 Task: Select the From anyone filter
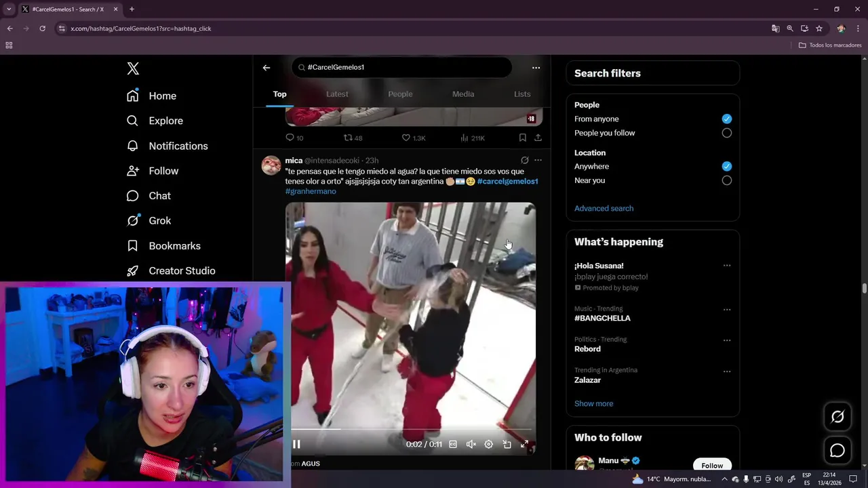coord(727,119)
